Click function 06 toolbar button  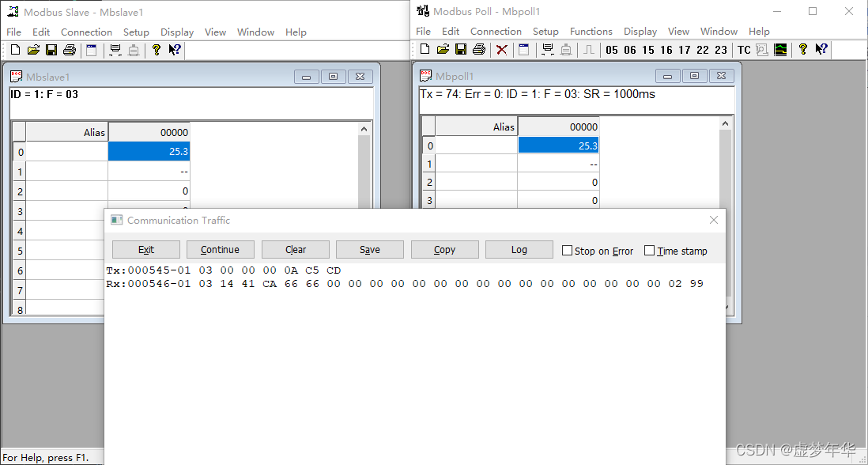(x=630, y=50)
